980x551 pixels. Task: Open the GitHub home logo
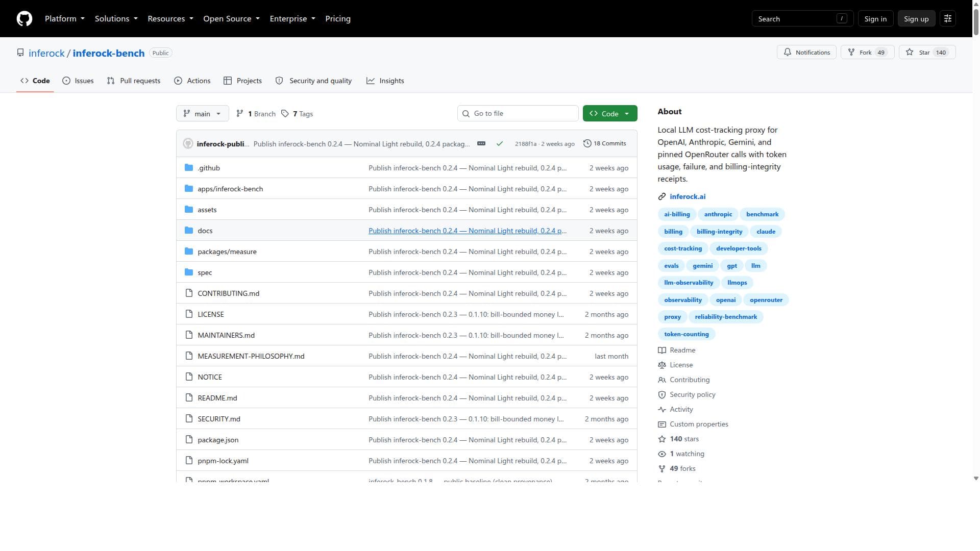point(24,19)
